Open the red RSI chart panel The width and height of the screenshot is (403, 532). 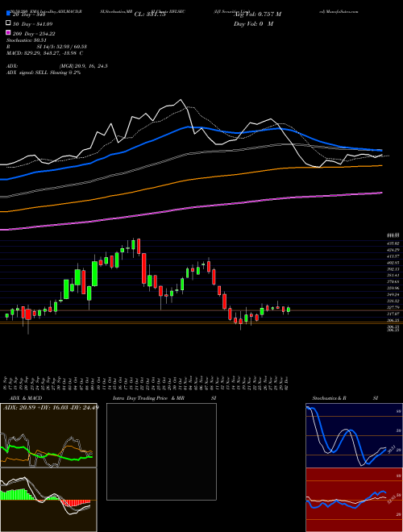354,500
